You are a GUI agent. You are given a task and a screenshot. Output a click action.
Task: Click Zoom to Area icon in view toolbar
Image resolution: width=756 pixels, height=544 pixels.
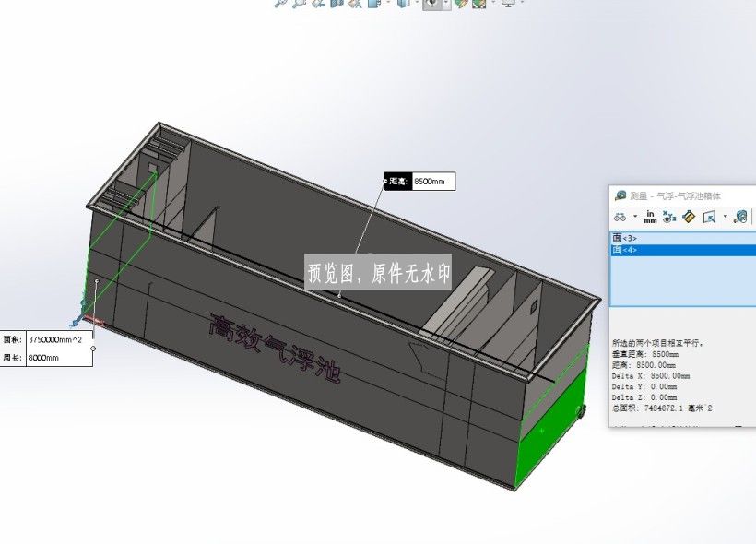coord(299,3)
